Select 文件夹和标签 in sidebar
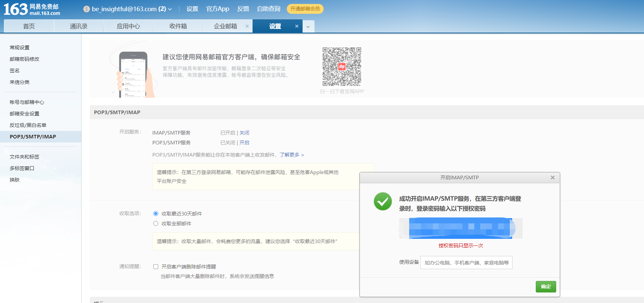The height and width of the screenshot is (303, 644). tap(25, 157)
